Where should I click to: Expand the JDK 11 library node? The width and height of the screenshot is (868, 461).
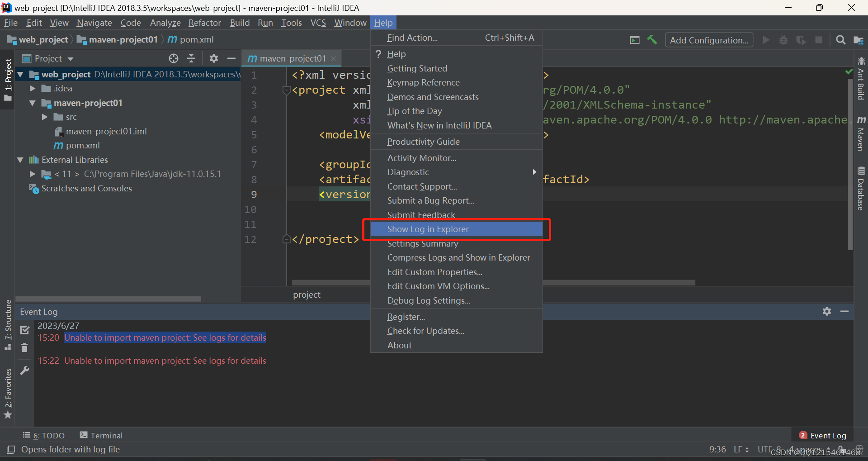[x=32, y=174]
